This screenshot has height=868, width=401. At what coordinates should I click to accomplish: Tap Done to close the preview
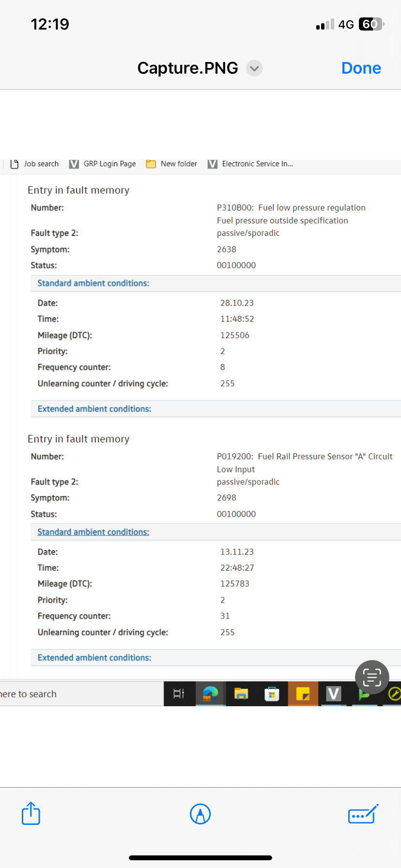361,68
